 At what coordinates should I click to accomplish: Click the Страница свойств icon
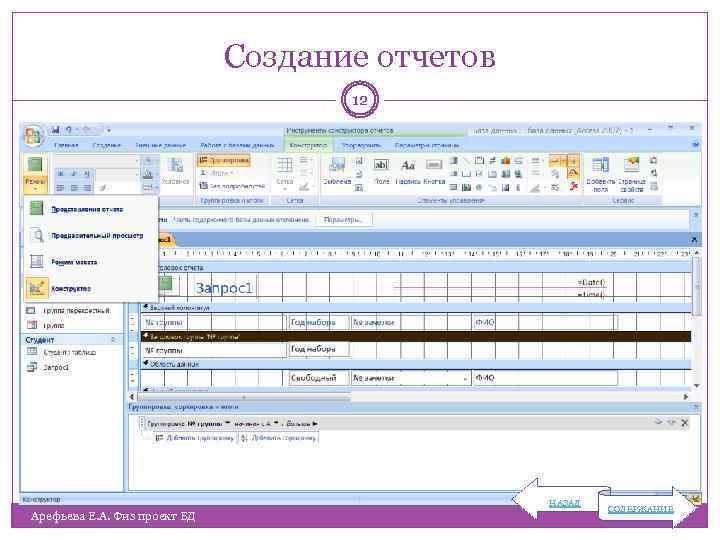point(632,174)
